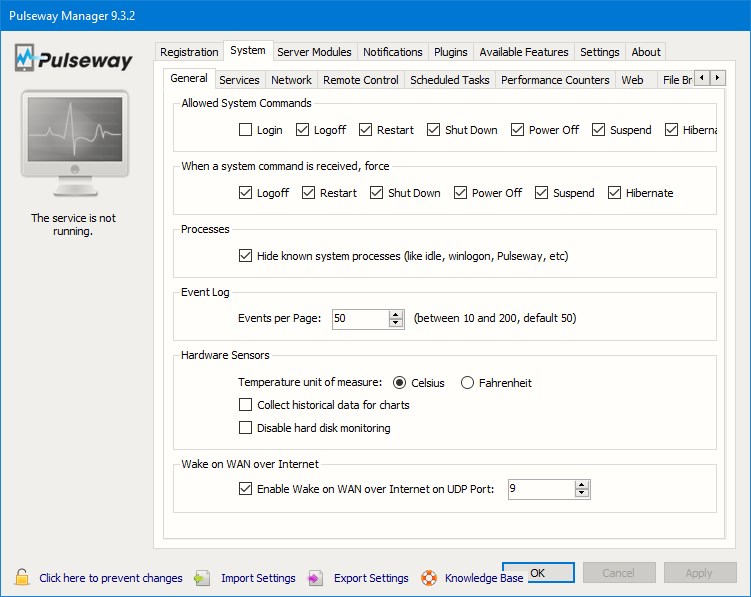Click the Pulseway logo
Image resolution: width=751 pixels, height=597 pixels.
(74, 59)
